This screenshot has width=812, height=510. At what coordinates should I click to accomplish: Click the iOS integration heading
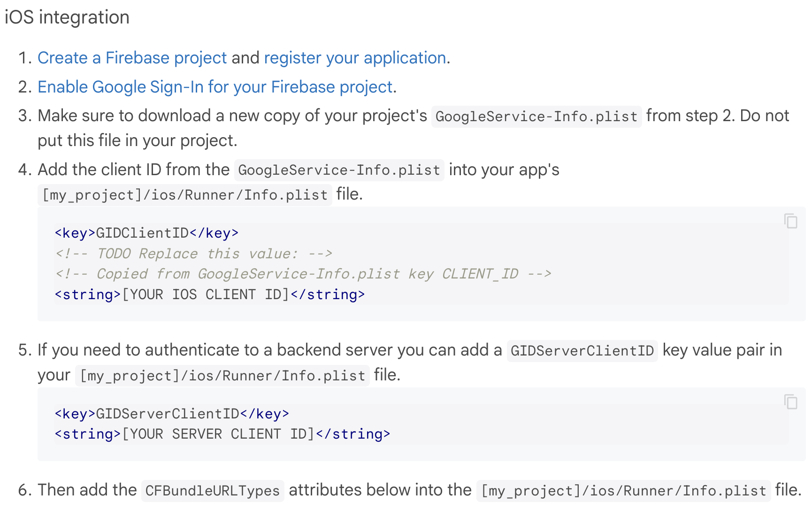click(x=67, y=17)
